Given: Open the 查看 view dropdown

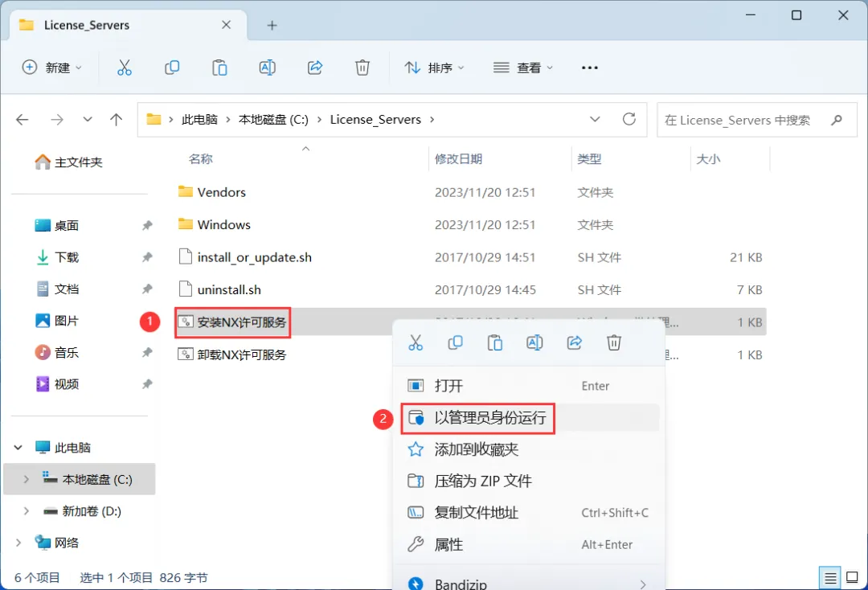Looking at the screenshot, I should tap(523, 68).
